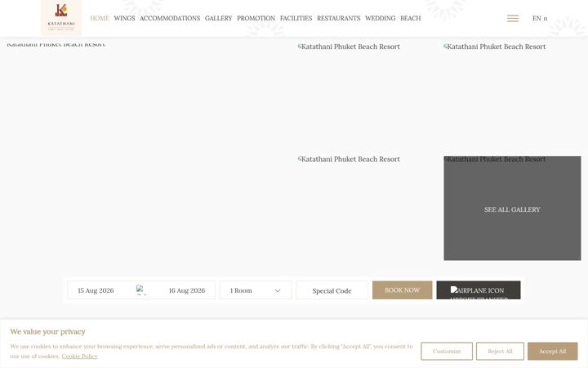Screen dimensions: 588x368
Task: Open the WEDDING menu item
Action: tap(380, 18)
